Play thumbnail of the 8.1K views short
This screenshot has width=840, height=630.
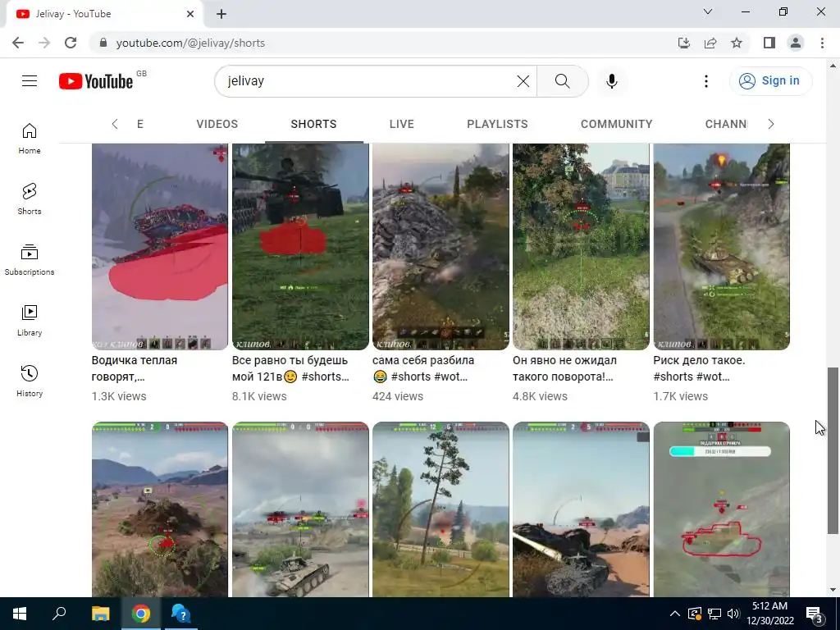[x=300, y=246]
